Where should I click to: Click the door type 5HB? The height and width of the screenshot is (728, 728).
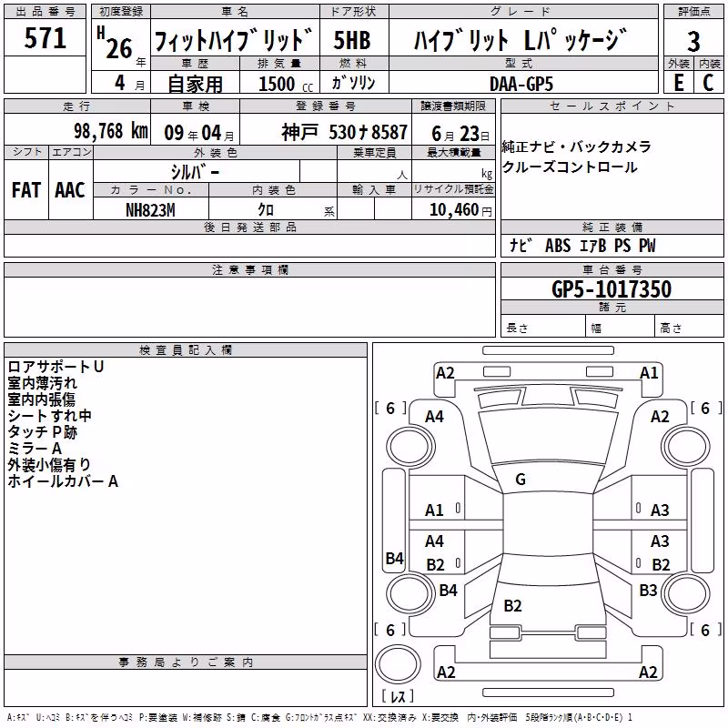pyautogui.click(x=352, y=40)
